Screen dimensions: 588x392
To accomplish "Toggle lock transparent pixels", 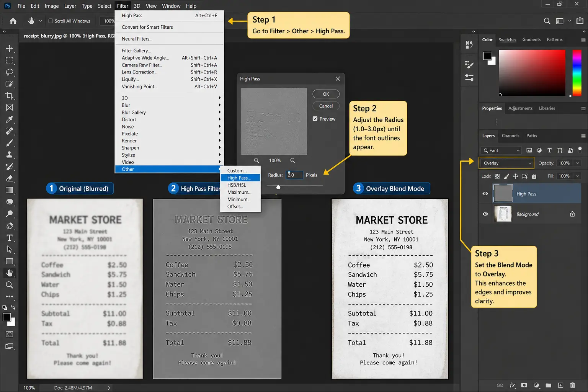I will tap(497, 176).
